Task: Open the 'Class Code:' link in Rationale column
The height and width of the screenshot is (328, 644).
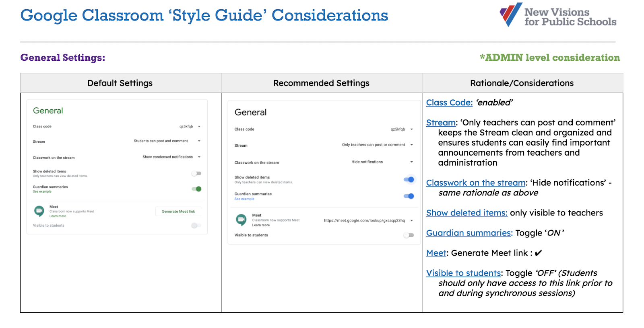Action: coord(449,102)
